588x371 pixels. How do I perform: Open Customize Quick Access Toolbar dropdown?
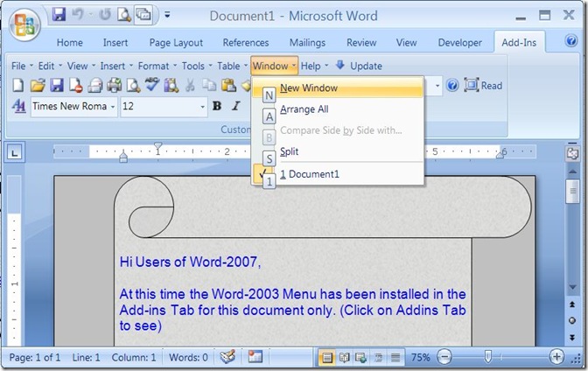pos(167,15)
